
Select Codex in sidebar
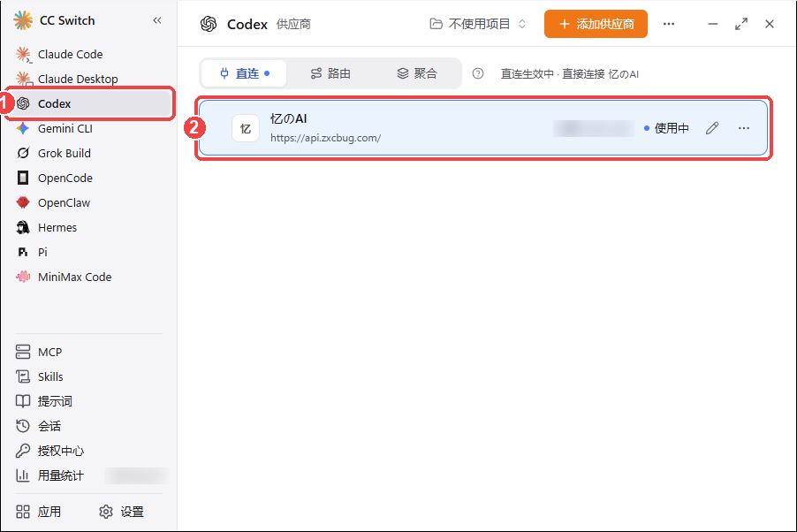pos(90,103)
